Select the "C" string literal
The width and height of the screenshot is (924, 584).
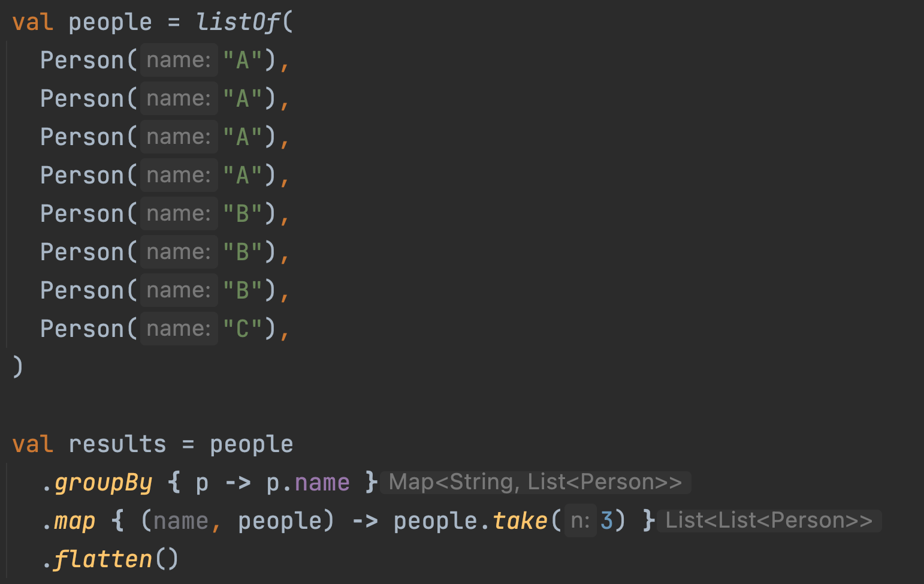click(243, 329)
